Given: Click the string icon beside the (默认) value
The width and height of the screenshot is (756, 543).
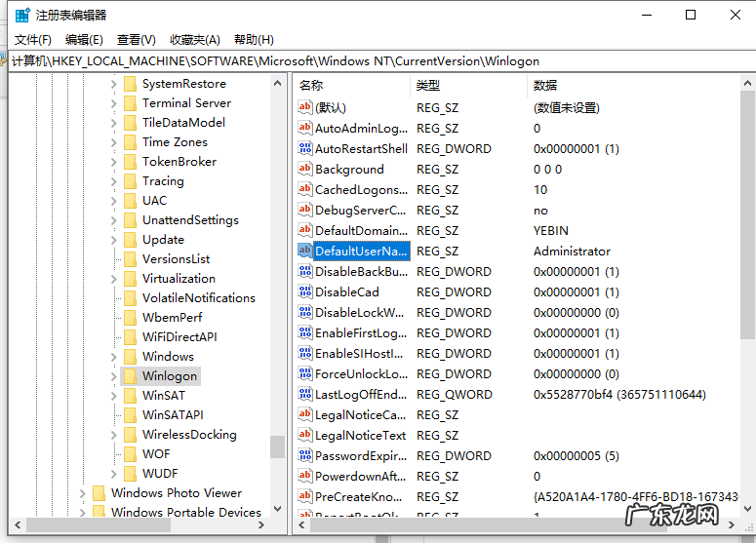Looking at the screenshot, I should 304,107.
